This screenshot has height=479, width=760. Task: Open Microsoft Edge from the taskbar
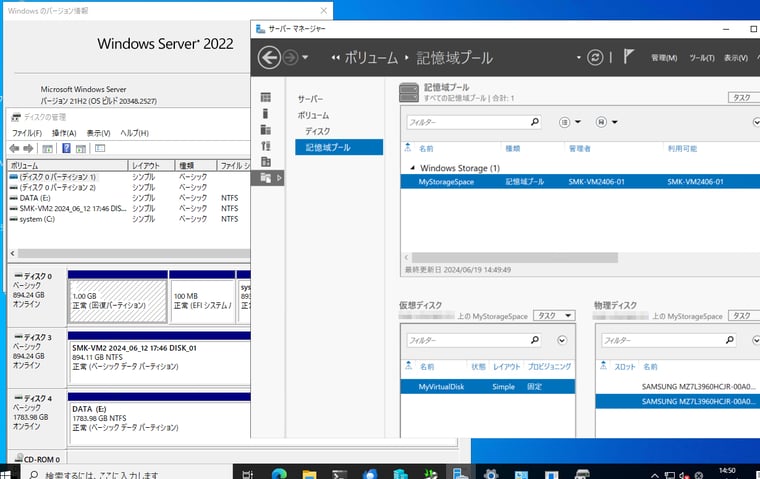[x=279, y=474]
